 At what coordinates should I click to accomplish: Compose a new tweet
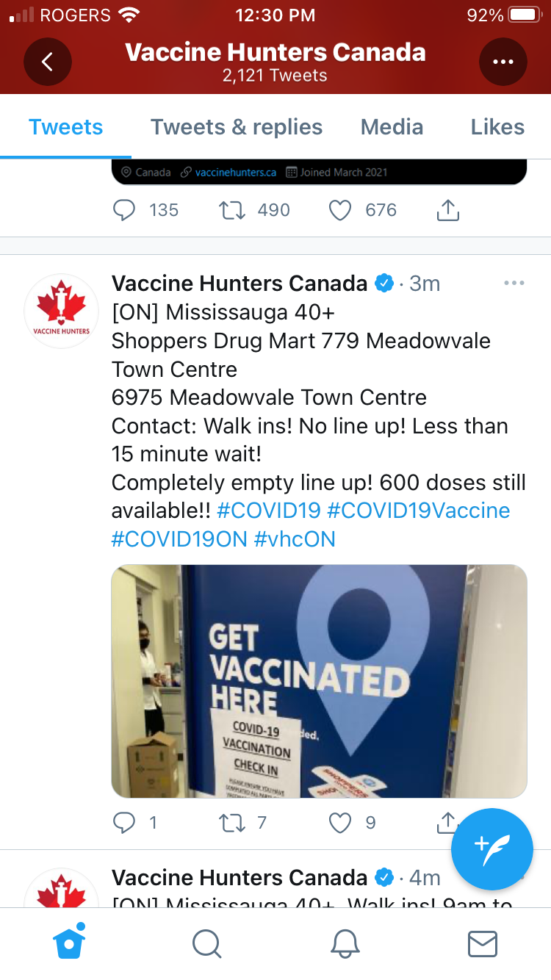tap(491, 849)
